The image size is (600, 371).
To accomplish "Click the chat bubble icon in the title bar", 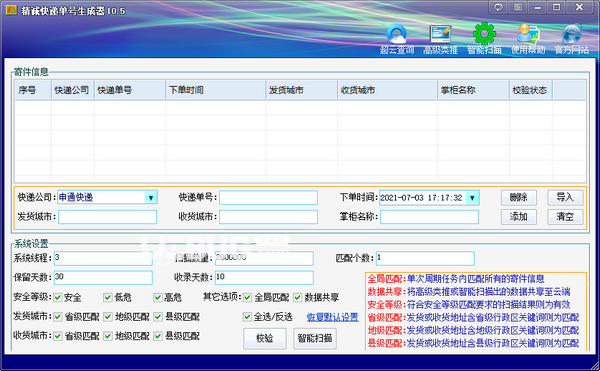I will tap(498, 7).
